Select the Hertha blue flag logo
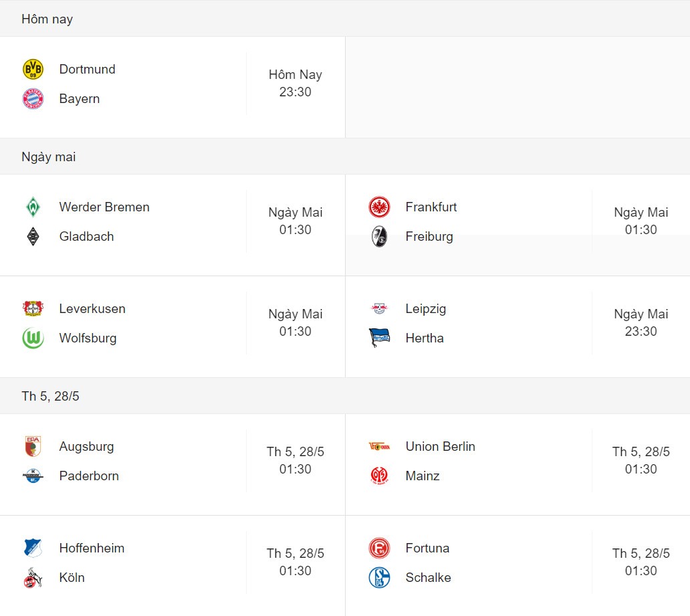The height and width of the screenshot is (616, 690). click(379, 338)
